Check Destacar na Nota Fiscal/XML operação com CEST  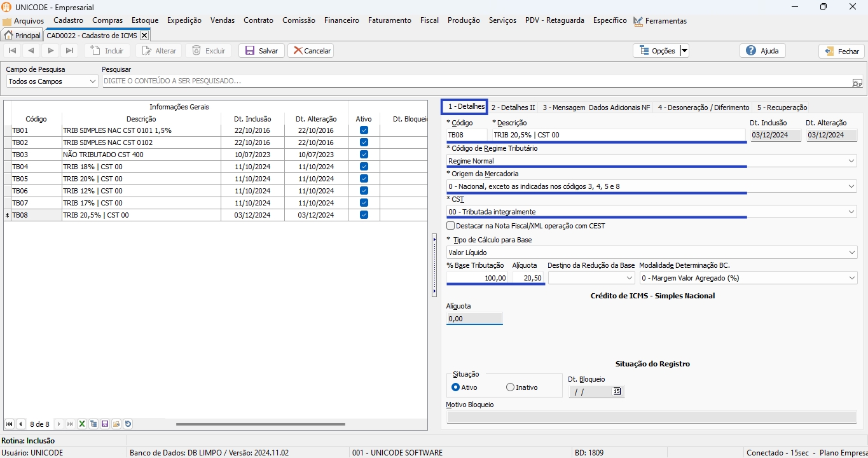tap(451, 226)
